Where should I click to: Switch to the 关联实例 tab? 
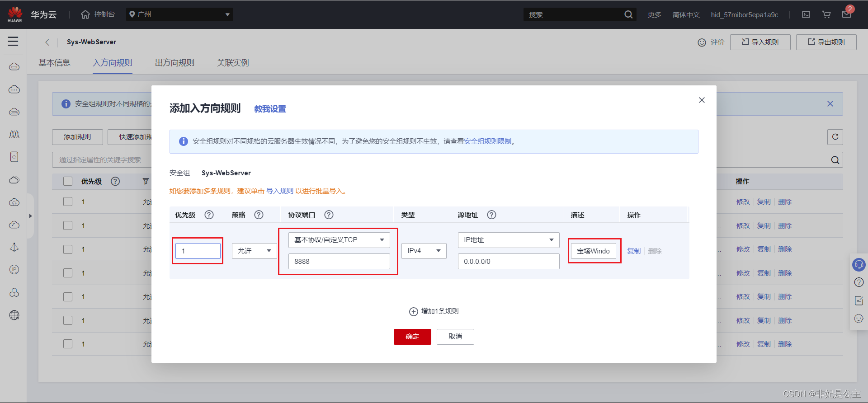233,63
